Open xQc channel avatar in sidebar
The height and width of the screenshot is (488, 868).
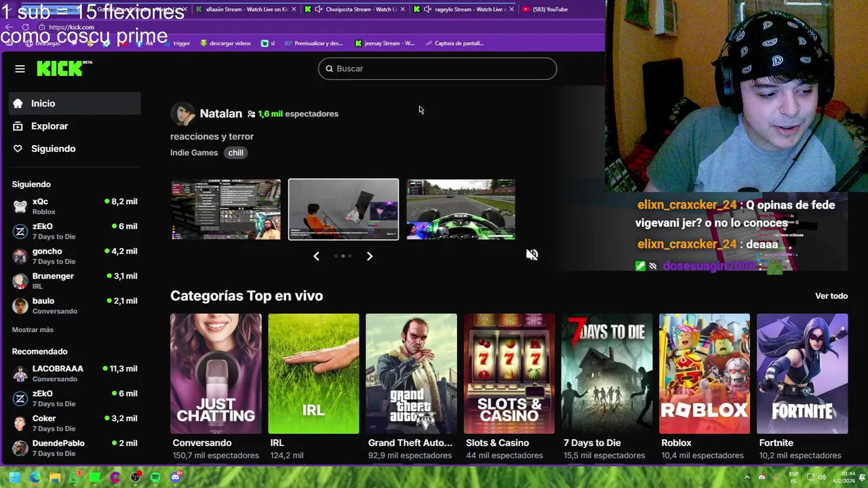(20, 207)
